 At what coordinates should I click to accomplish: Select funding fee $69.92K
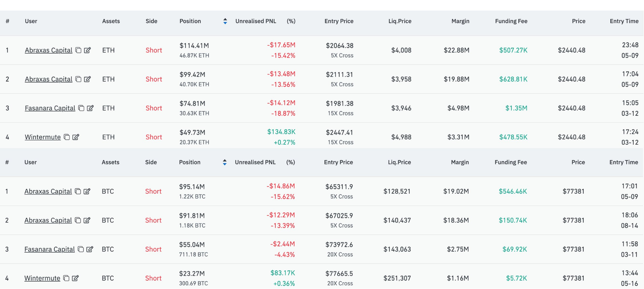point(515,249)
